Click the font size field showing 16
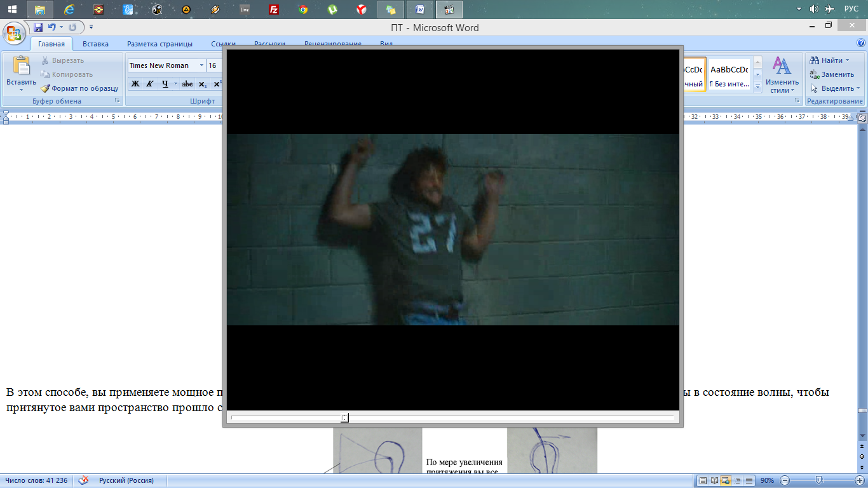 point(214,65)
